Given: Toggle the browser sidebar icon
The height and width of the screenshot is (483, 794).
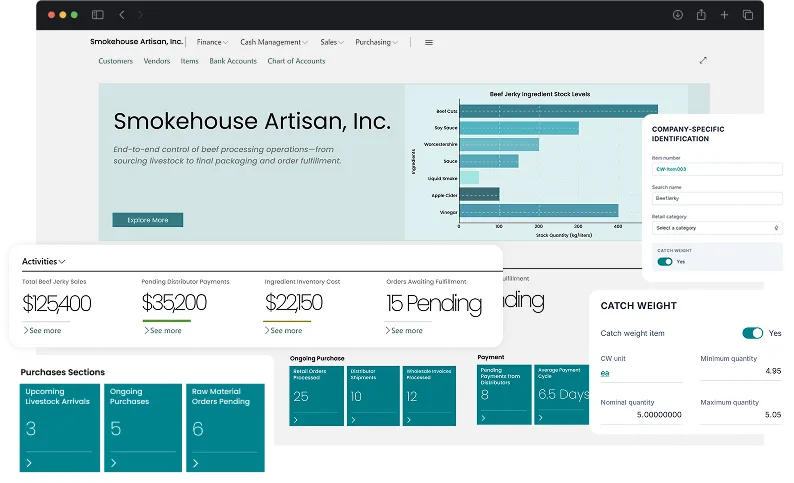Looking at the screenshot, I should coord(98,15).
